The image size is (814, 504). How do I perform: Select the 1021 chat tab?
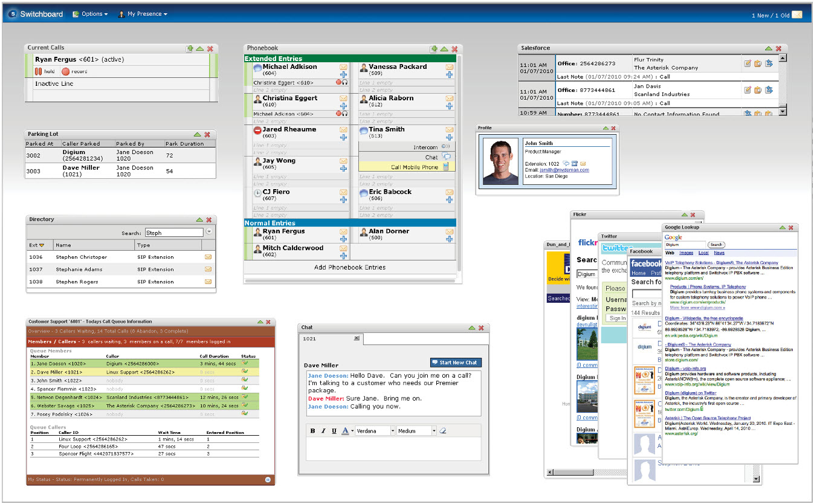pos(332,338)
